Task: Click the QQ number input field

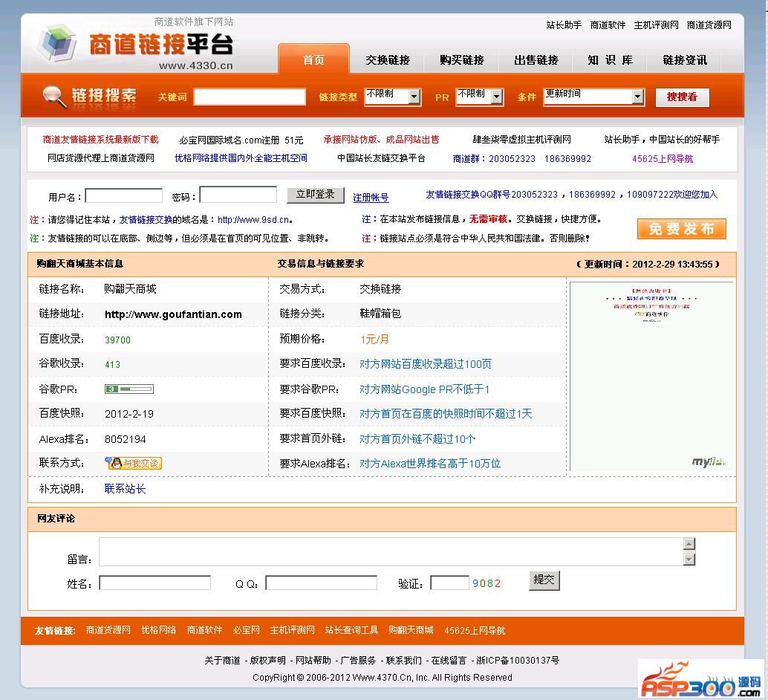Action: click(x=322, y=583)
